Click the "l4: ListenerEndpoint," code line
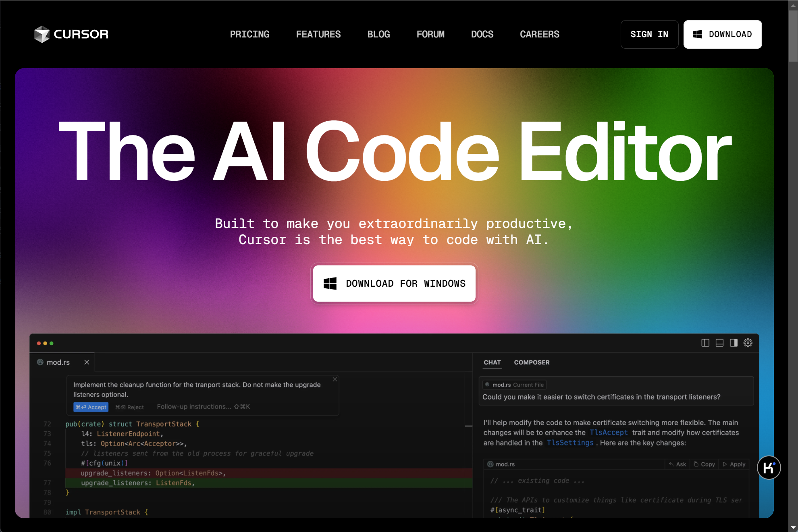 click(122, 434)
